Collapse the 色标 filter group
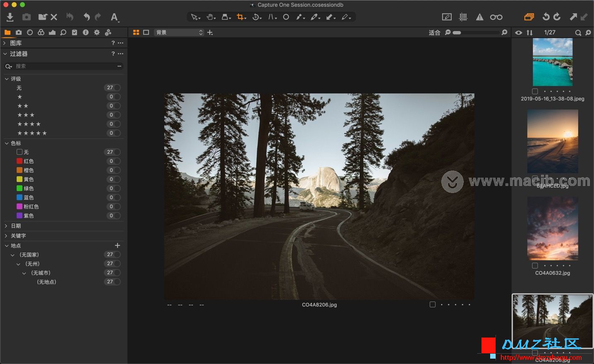This screenshot has width=594, height=364. [x=7, y=143]
